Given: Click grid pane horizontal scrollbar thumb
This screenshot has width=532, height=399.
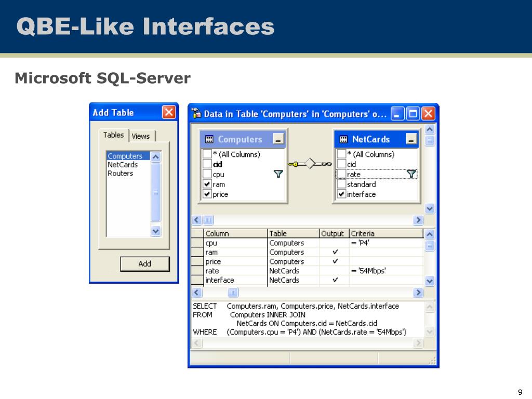Looking at the screenshot, I should click(x=233, y=292).
